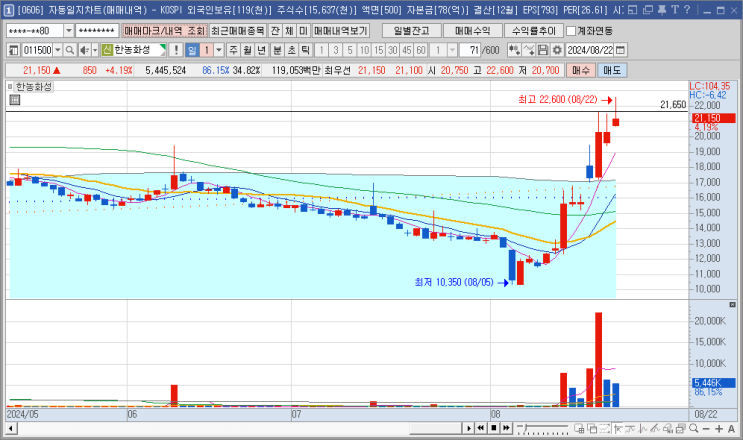Image resolution: width=743 pixels, height=440 pixels.
Task: Open the 수익률추이 tab
Action: coord(534,31)
